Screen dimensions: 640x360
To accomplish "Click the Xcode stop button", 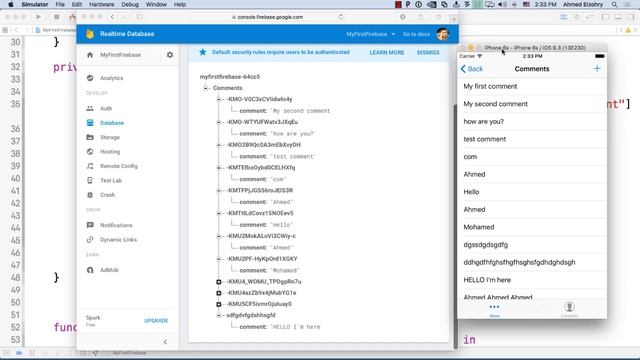I will click(56, 17).
